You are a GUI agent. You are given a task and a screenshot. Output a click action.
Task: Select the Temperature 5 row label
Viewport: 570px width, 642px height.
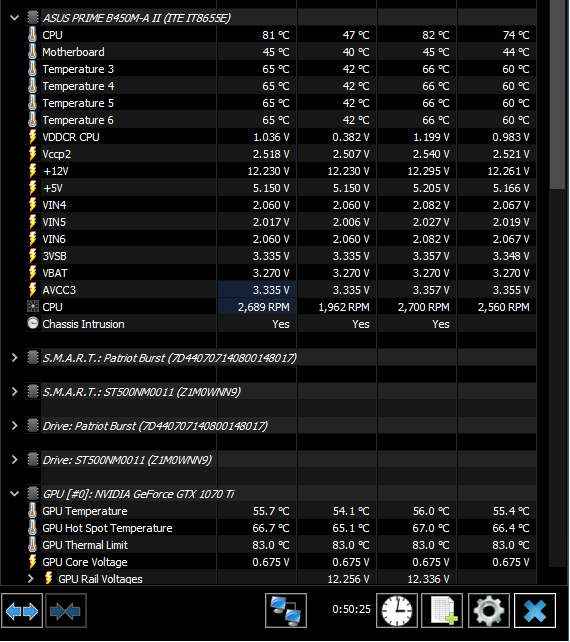pyautogui.click(x=78, y=103)
